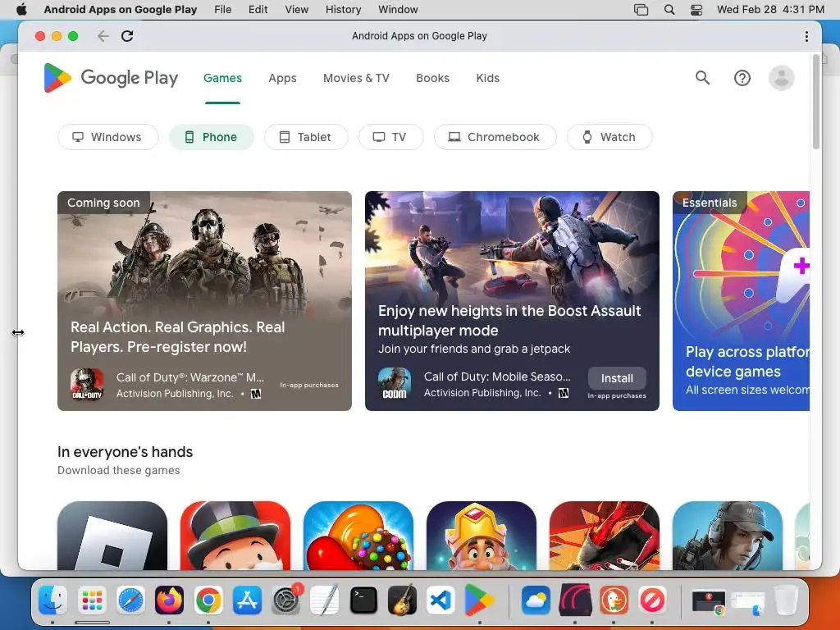
Task: Open the Edit menu
Action: coord(258,10)
